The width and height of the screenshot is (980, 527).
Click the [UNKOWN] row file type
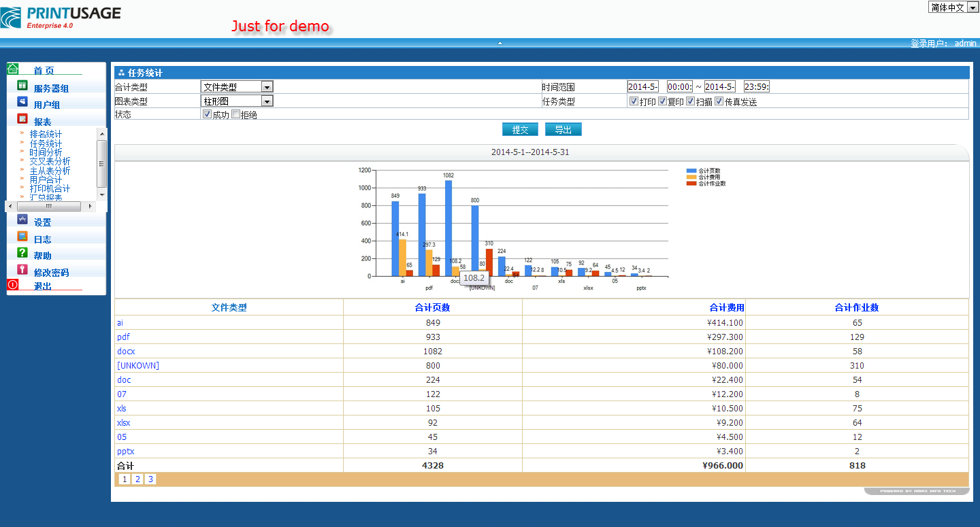click(138, 365)
